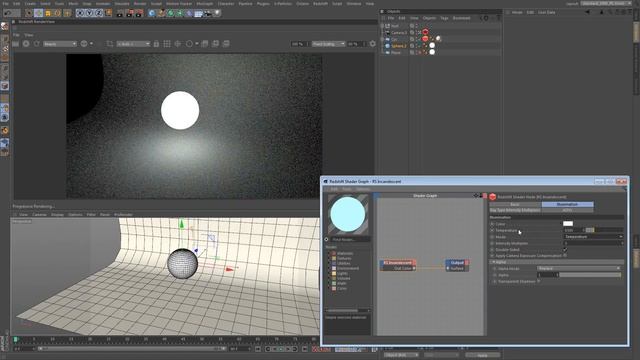Click the red Redshift tag on Camera.3
The width and height of the screenshot is (640, 360).
(425, 32)
